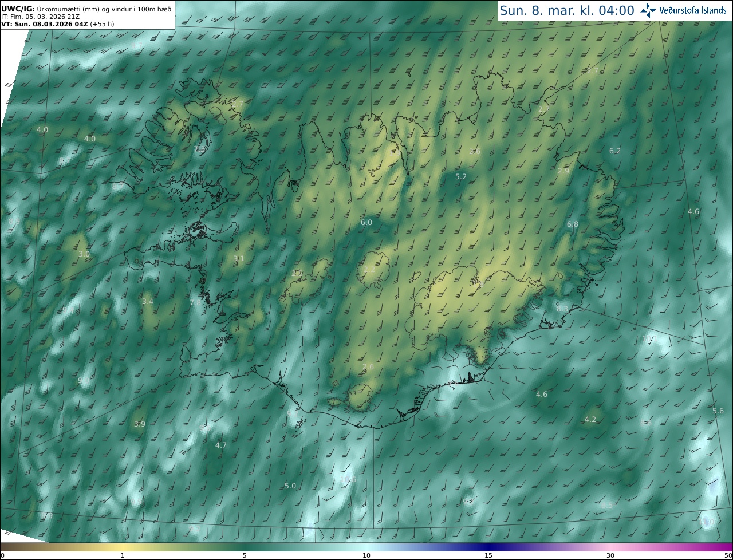Click the 8.9 value on the map

click(14, 222)
